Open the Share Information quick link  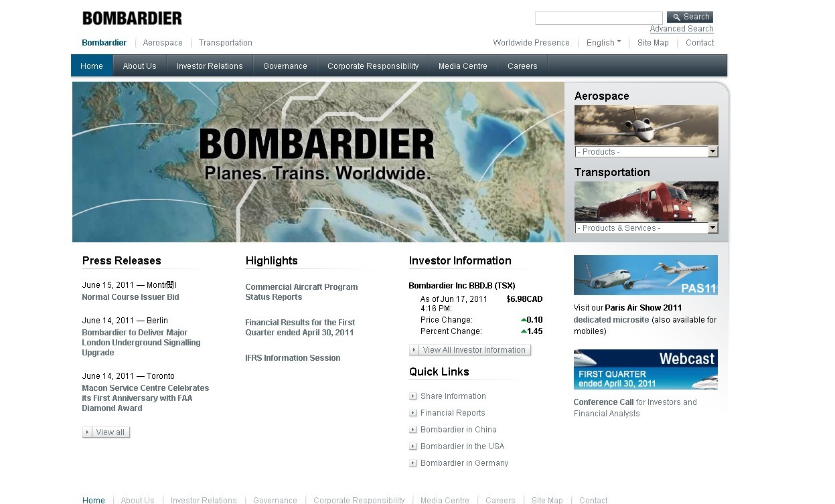coord(453,396)
